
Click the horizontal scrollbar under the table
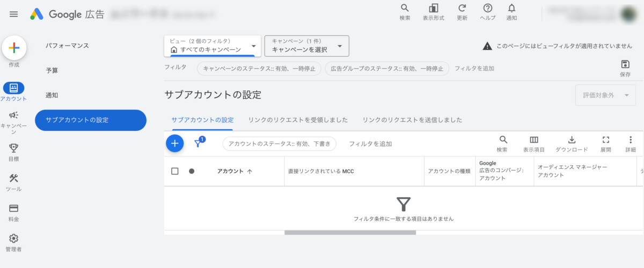point(350,233)
